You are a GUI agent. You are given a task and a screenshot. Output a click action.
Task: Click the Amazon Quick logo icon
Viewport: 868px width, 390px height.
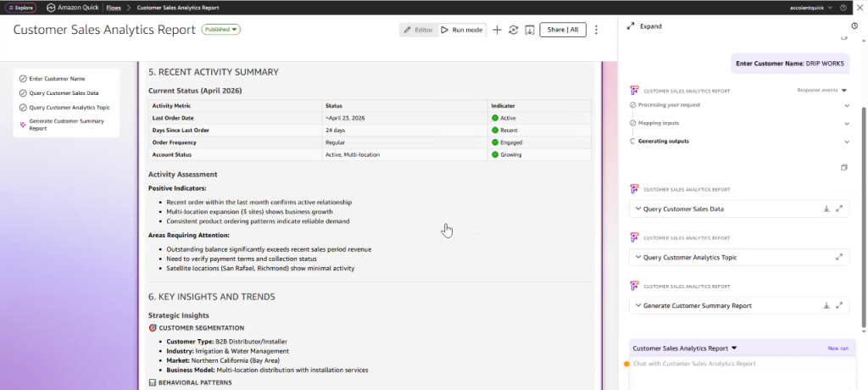(51, 8)
